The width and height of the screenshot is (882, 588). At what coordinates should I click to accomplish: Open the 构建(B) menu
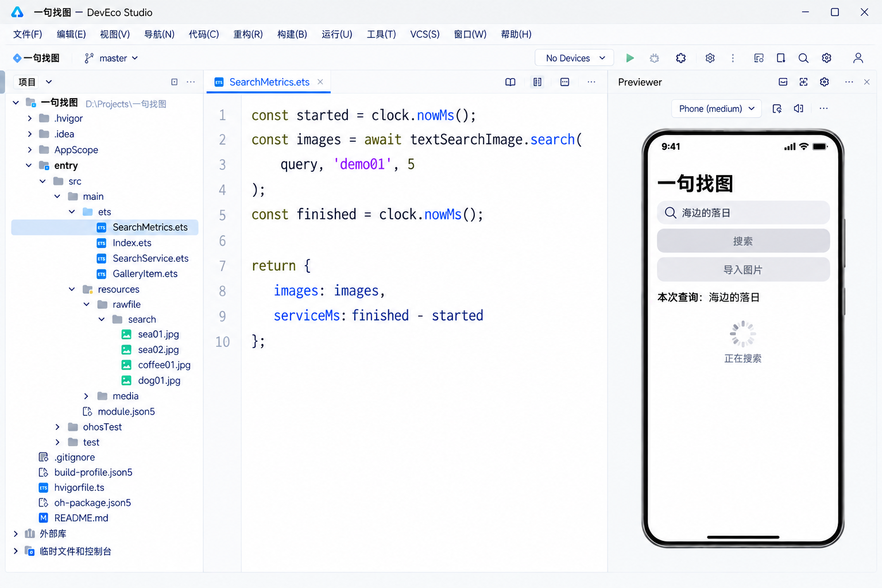[x=292, y=34]
